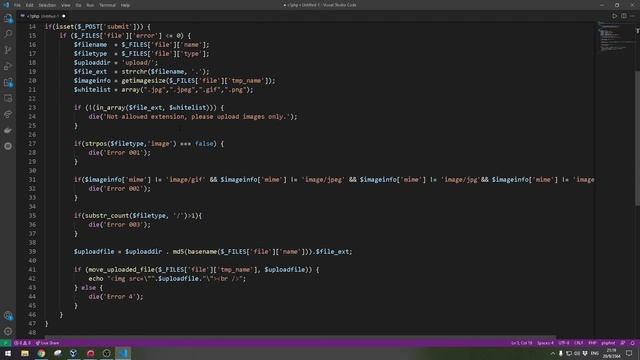Image resolution: width=640 pixels, height=360 pixels.
Task: Open the Edit menu
Action: (x=30, y=5)
